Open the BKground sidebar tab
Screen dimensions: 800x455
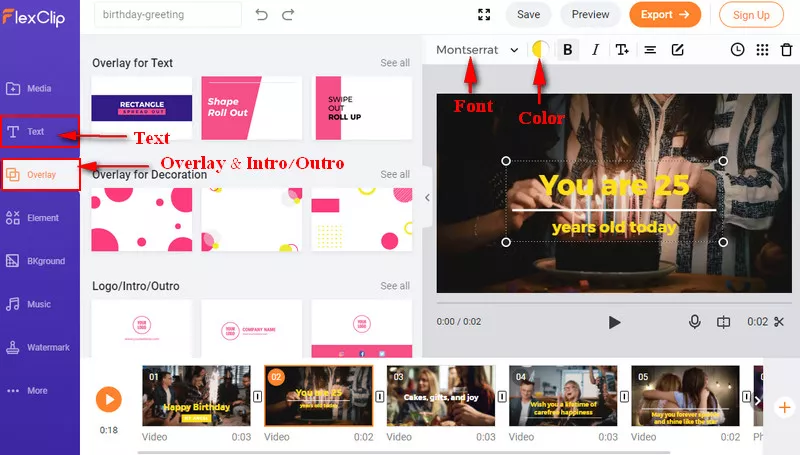pyautogui.click(x=35, y=261)
